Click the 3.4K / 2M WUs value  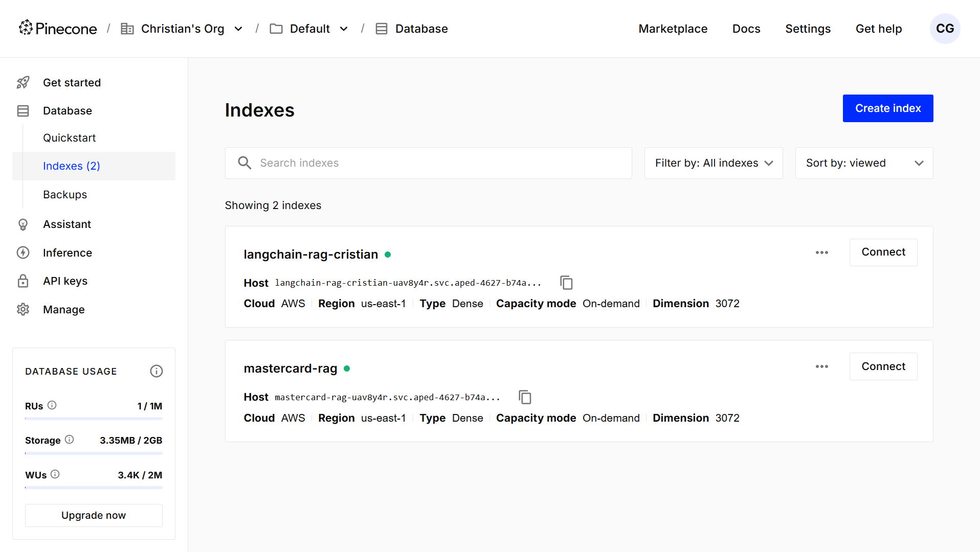pyautogui.click(x=140, y=475)
